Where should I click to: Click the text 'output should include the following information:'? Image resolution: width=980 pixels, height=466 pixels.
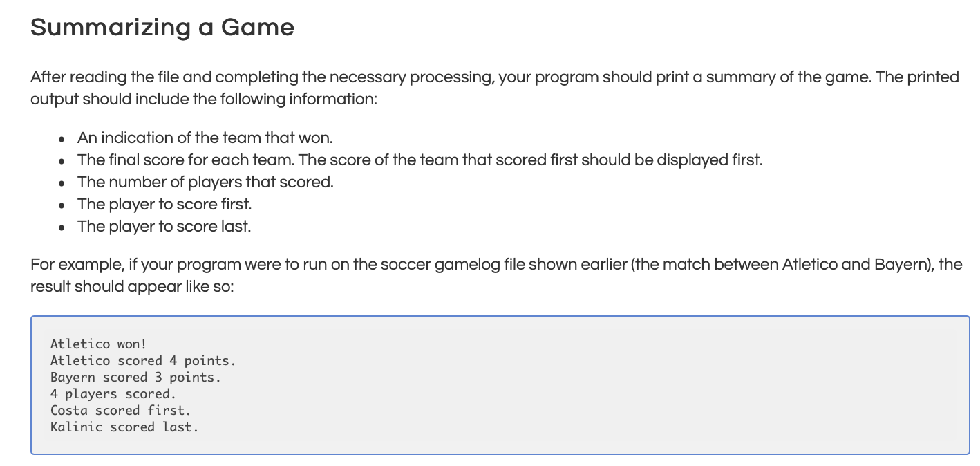pos(204,99)
